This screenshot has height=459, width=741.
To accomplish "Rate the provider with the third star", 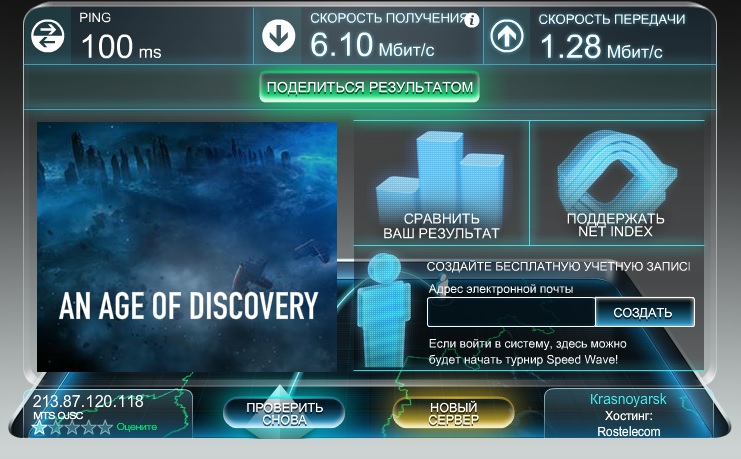I will (x=73, y=427).
